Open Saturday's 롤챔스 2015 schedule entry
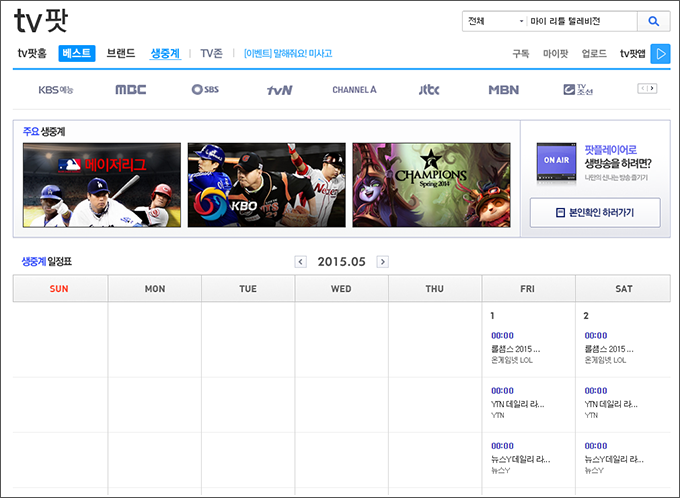The height and width of the screenshot is (498, 680). coord(609,349)
